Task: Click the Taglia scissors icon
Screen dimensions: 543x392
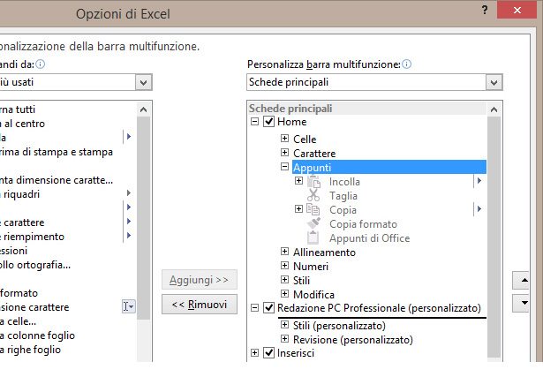Action: [313, 196]
